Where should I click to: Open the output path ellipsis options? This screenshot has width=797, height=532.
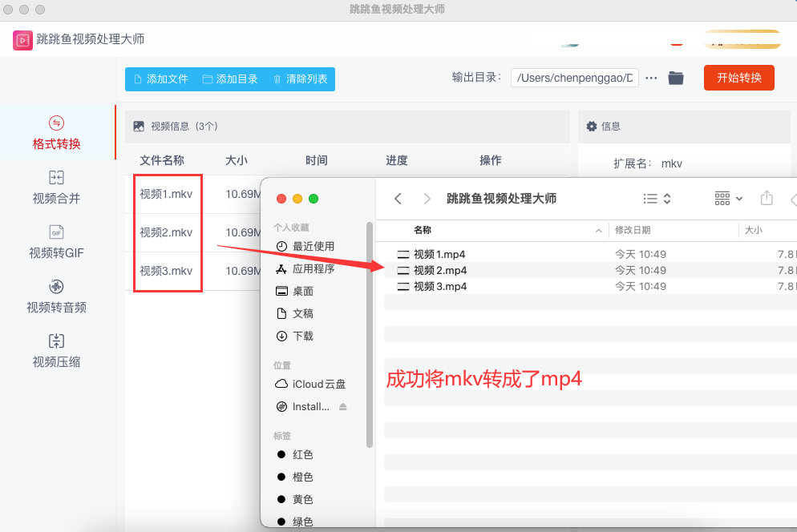pyautogui.click(x=651, y=78)
